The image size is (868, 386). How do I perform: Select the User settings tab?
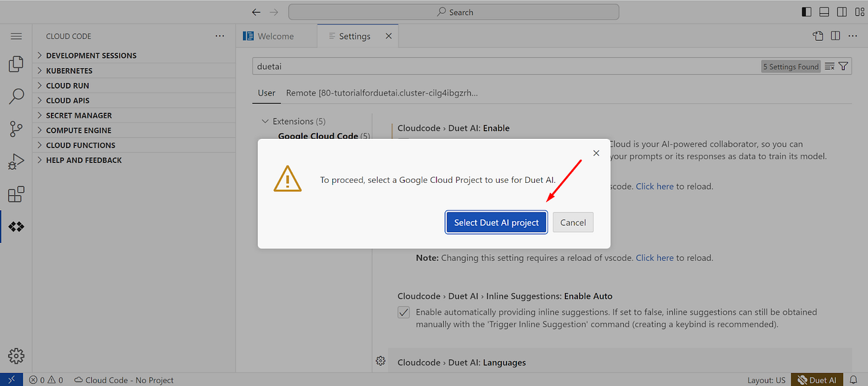click(x=267, y=93)
